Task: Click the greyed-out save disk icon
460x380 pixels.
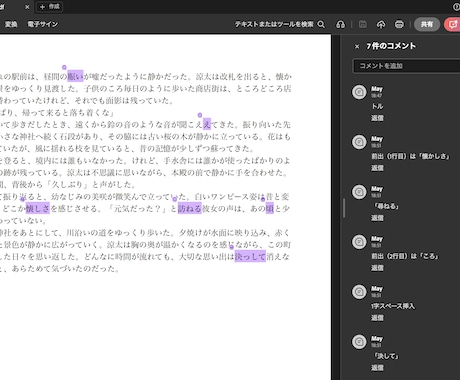Action: [x=363, y=24]
